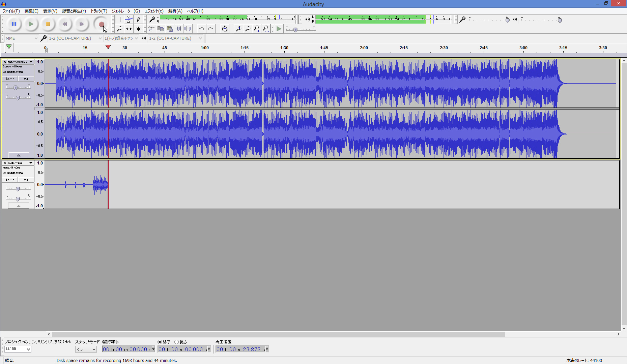Collapse the MIYAVI vs KREVA stereo track
Viewport: 627px width, 364px height.
19,155
